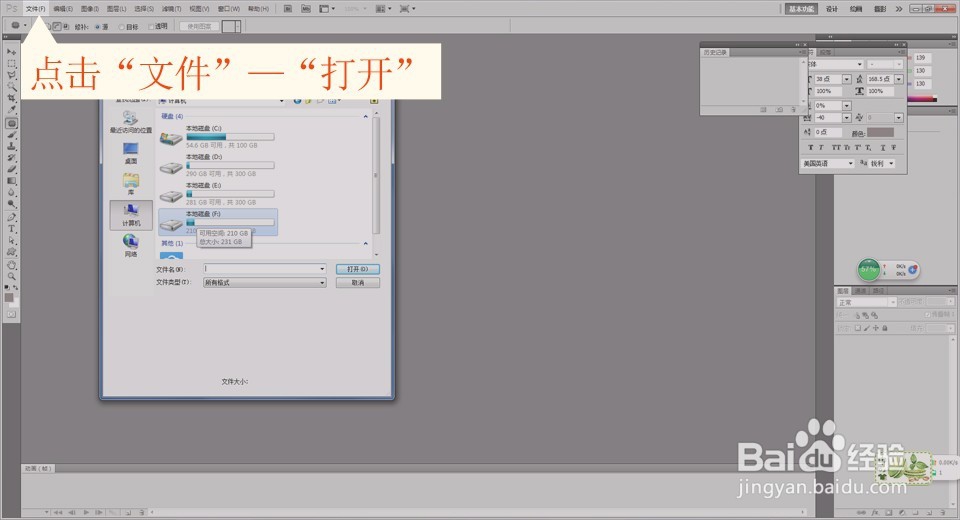Select the Patch healing tool
The width and height of the screenshot is (960, 520).
tap(11, 123)
